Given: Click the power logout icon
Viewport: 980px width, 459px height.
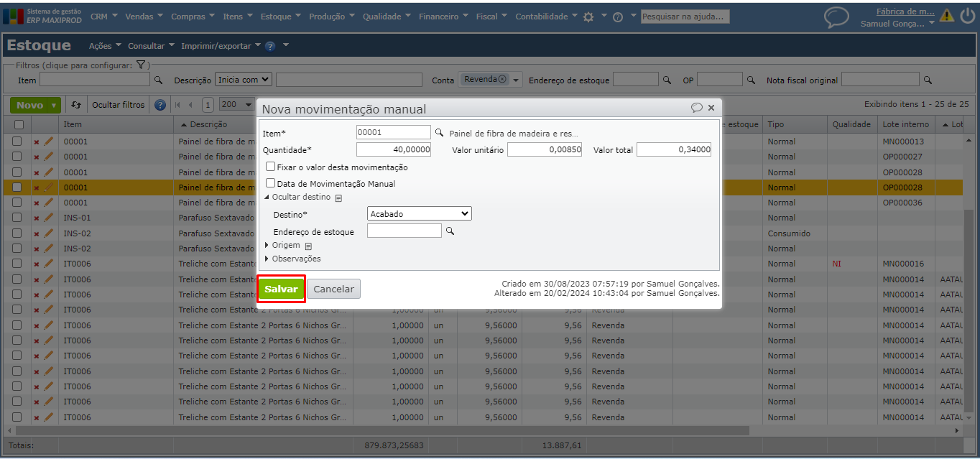Looking at the screenshot, I should click(x=967, y=16).
